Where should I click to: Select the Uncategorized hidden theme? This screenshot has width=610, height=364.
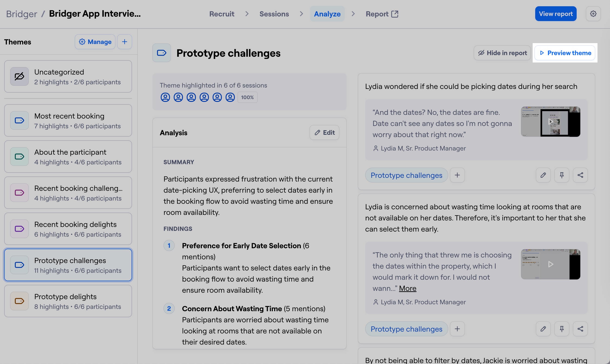68,77
